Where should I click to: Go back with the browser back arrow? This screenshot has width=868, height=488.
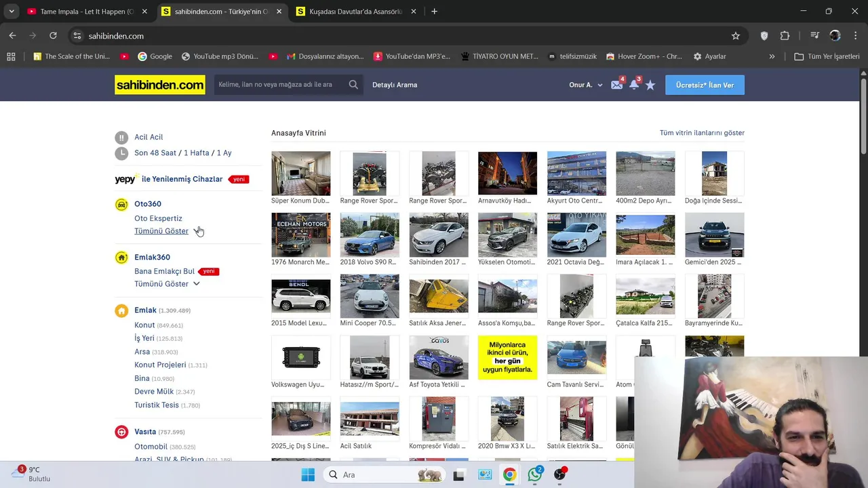(12, 36)
